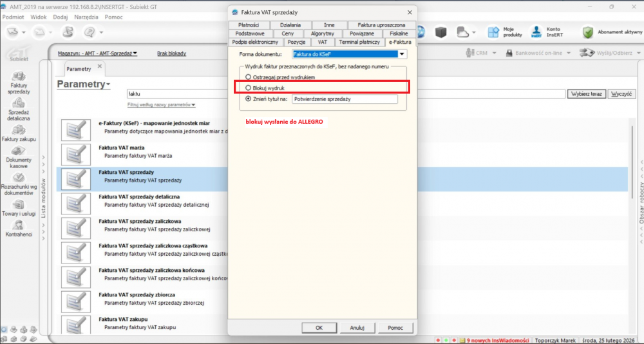Switch to Płatności tab
The image size is (644, 344).
coord(249,25)
